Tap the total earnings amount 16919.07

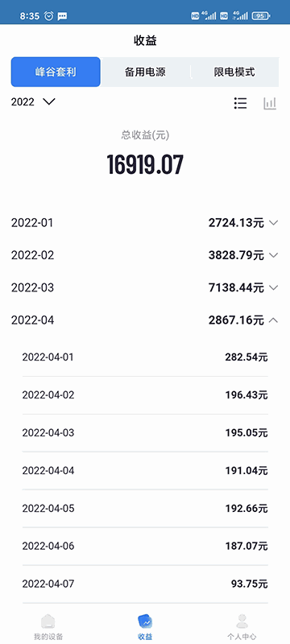pos(145,165)
